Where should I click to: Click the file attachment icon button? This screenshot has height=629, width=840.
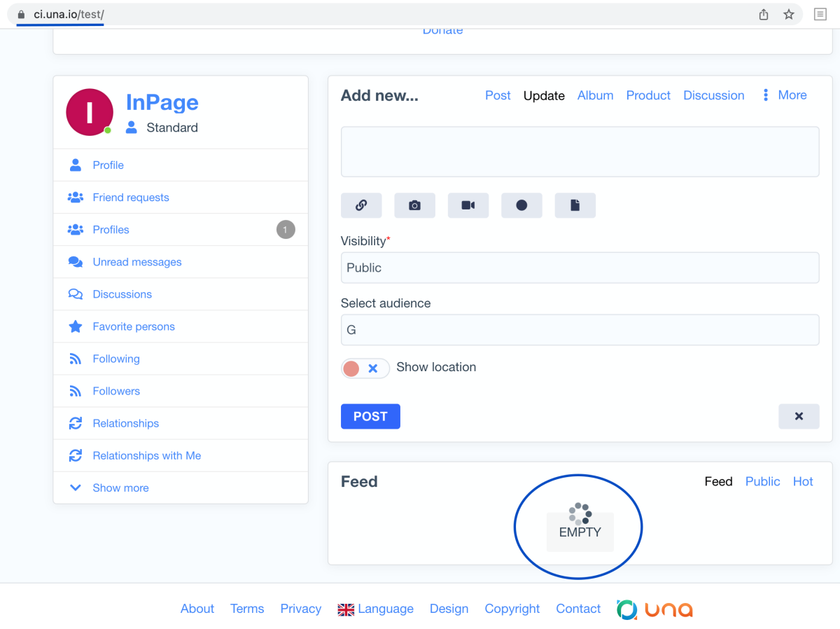pos(575,205)
